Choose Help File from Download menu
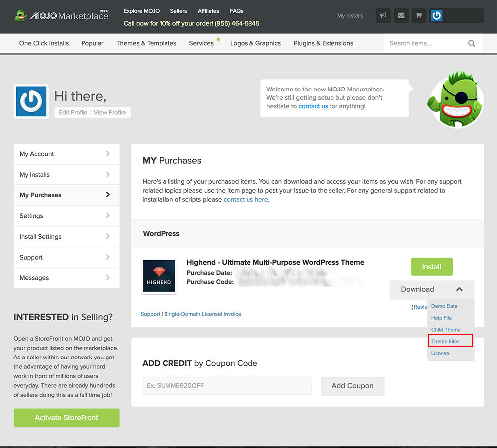The width and height of the screenshot is (497, 448). [441, 318]
